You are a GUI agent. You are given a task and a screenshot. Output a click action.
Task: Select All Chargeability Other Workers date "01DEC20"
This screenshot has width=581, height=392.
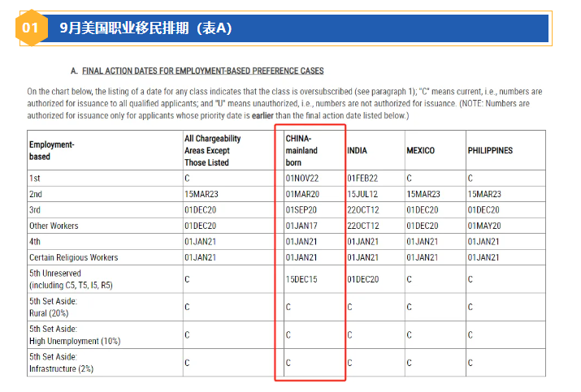200,226
